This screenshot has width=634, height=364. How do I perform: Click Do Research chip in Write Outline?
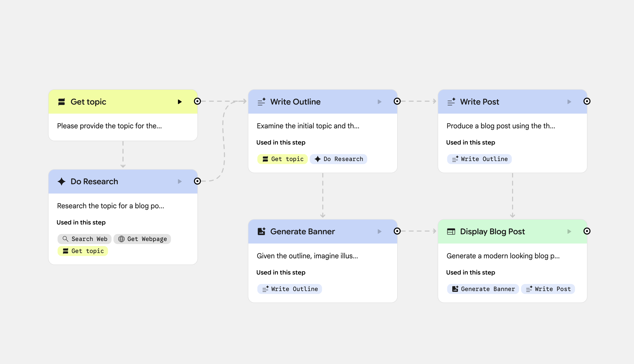[339, 159]
